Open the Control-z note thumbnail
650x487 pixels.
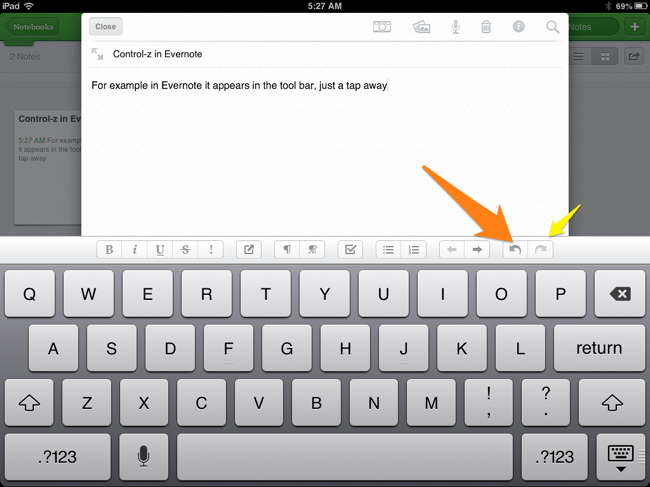click(48, 167)
